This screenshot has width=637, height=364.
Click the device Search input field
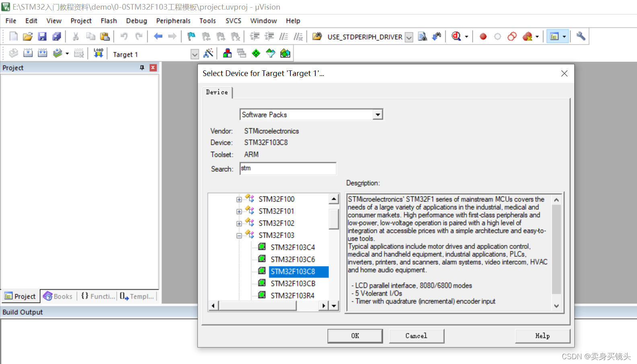point(288,169)
